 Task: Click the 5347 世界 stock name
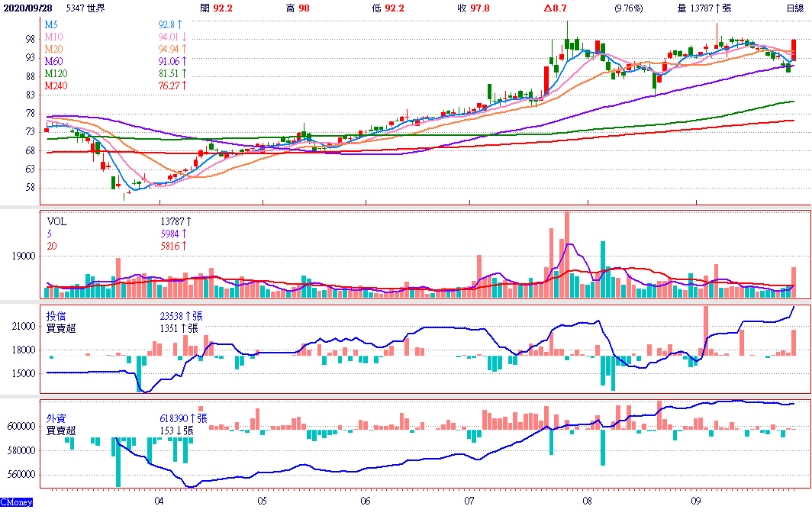[x=85, y=8]
